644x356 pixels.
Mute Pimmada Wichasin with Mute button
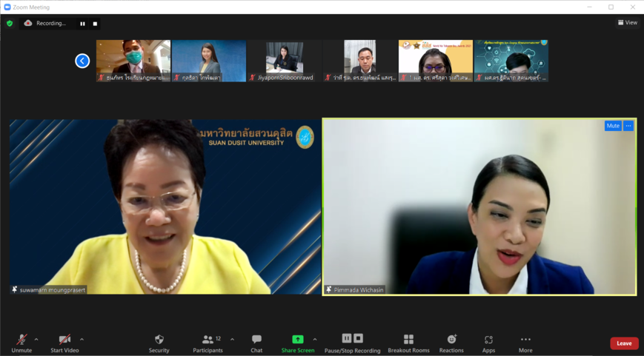613,126
